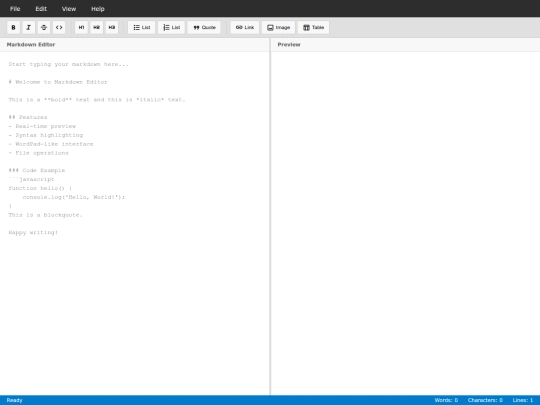Insert a blockquote with the Quote button
The width and height of the screenshot is (540, 405).
(x=204, y=27)
